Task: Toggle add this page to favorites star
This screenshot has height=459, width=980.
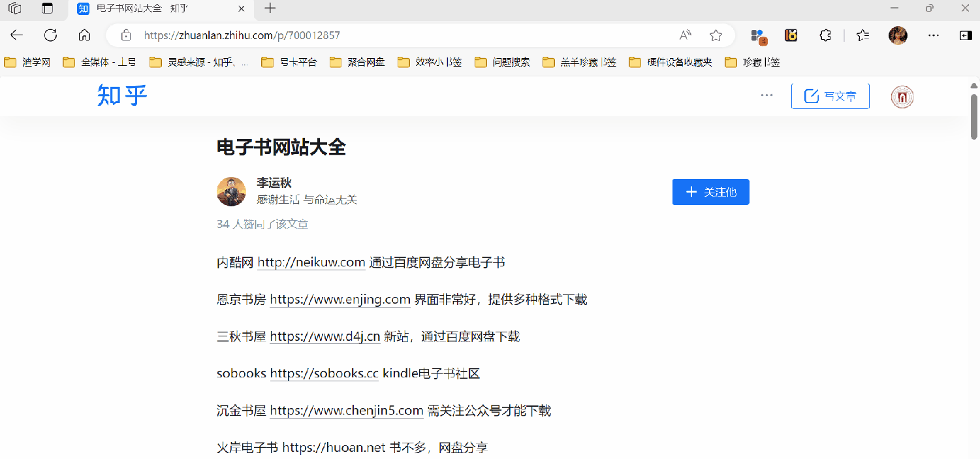Action: pyautogui.click(x=716, y=35)
